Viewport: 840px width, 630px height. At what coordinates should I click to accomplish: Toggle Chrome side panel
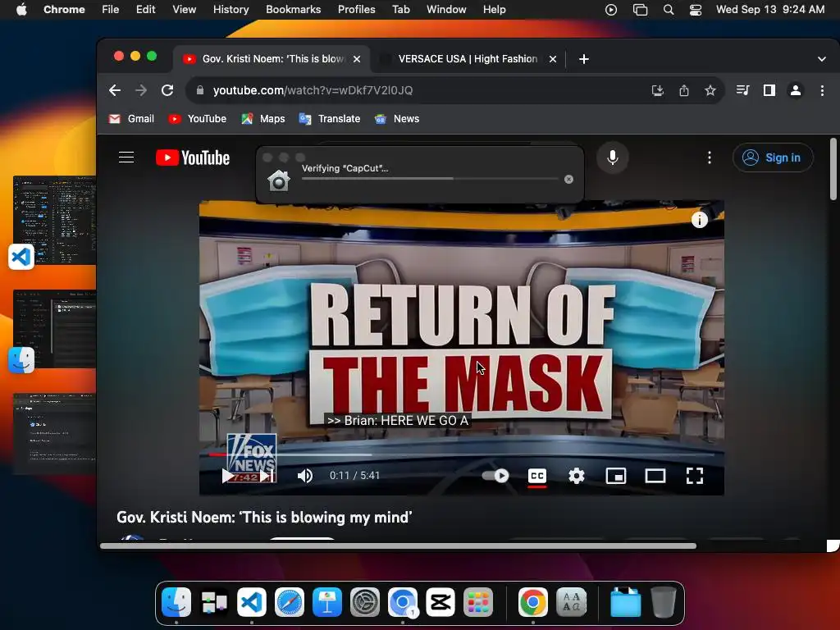pos(769,90)
